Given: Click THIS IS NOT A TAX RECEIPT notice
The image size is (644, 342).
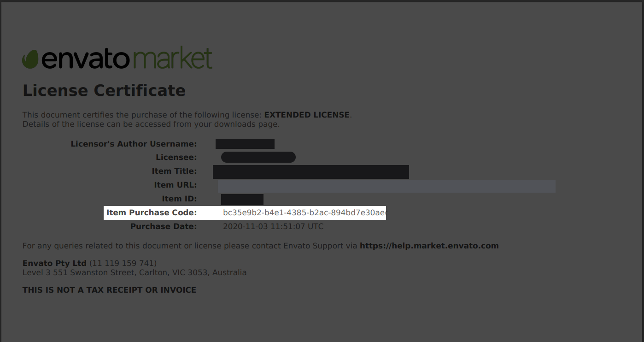Looking at the screenshot, I should [109, 290].
